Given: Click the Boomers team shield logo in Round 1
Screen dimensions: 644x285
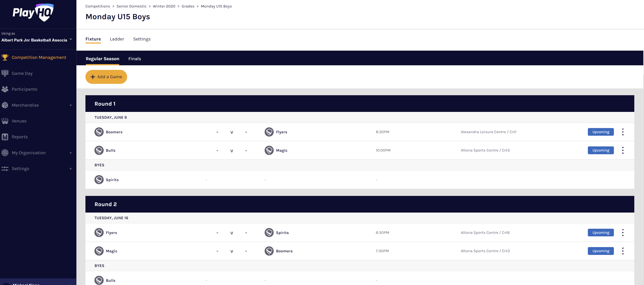Looking at the screenshot, I should [99, 132].
